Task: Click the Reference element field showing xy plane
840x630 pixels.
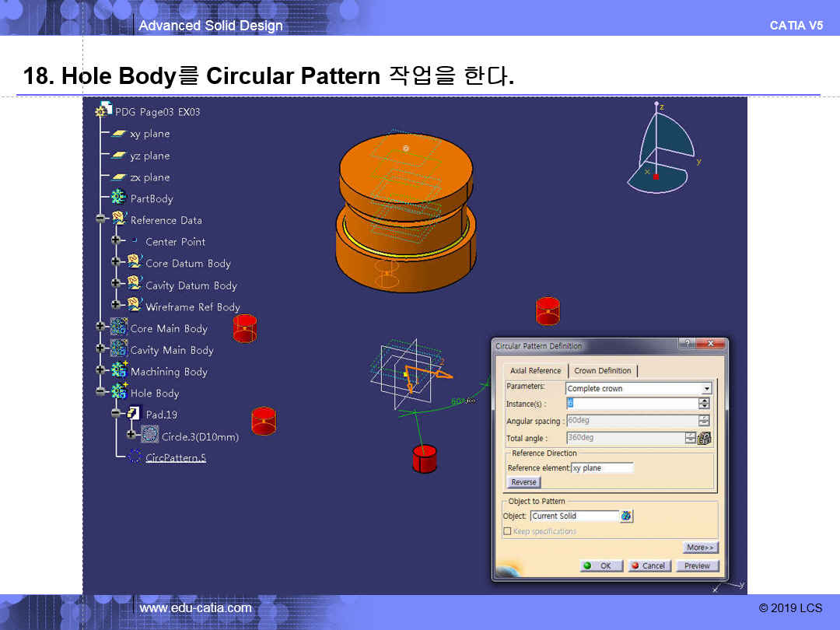Action: pos(602,468)
